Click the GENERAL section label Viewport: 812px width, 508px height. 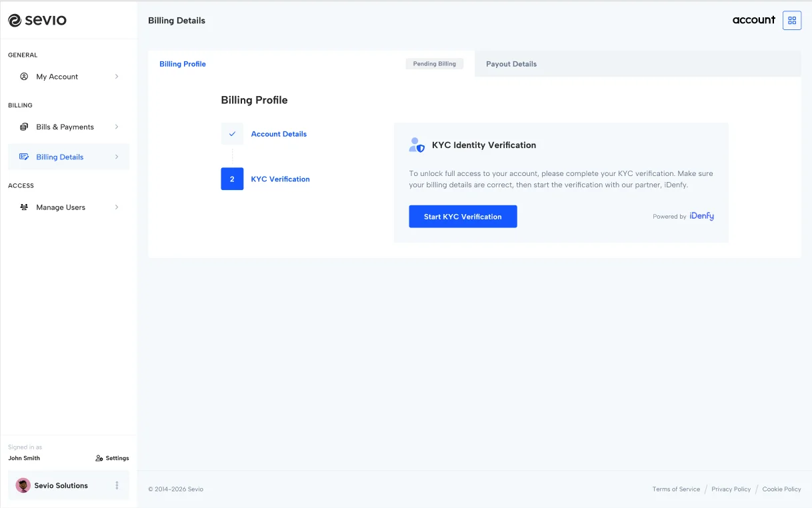[x=23, y=55]
